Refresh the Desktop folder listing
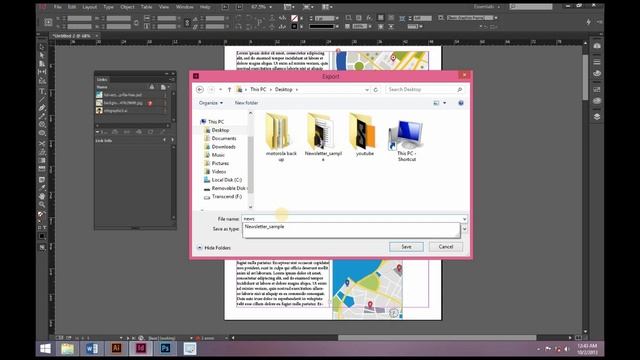 (x=376, y=89)
